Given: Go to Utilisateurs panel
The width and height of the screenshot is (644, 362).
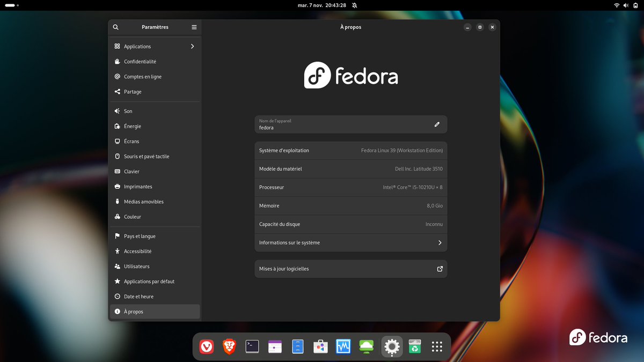Looking at the screenshot, I should (155, 266).
